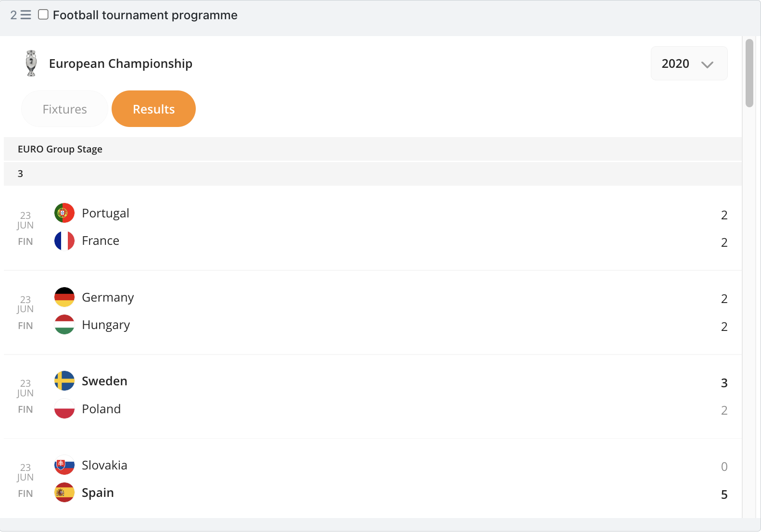Click the Sweden flag icon

[x=64, y=381]
